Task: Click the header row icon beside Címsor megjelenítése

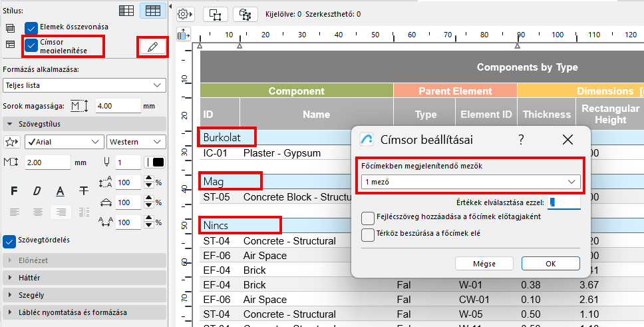Action: (x=10, y=45)
